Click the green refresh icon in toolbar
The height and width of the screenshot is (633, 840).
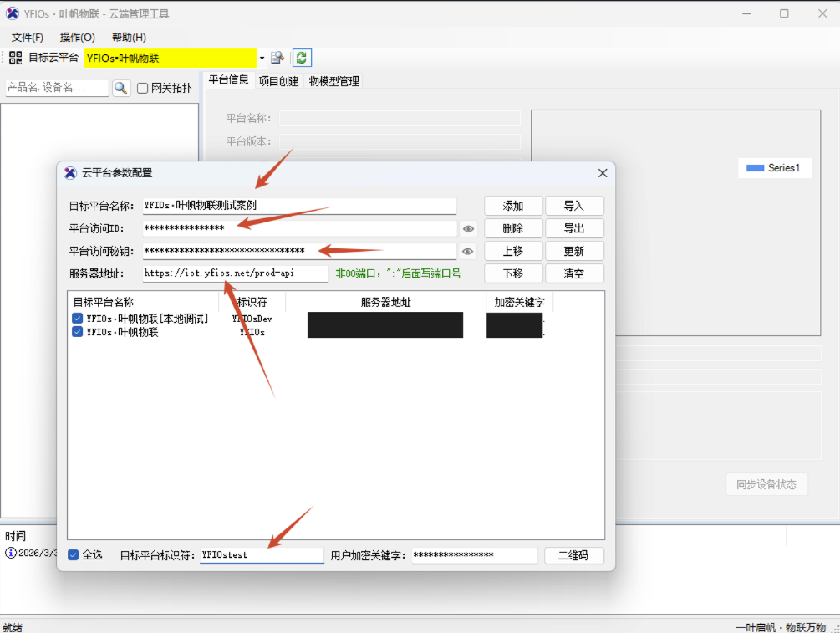[x=301, y=57]
